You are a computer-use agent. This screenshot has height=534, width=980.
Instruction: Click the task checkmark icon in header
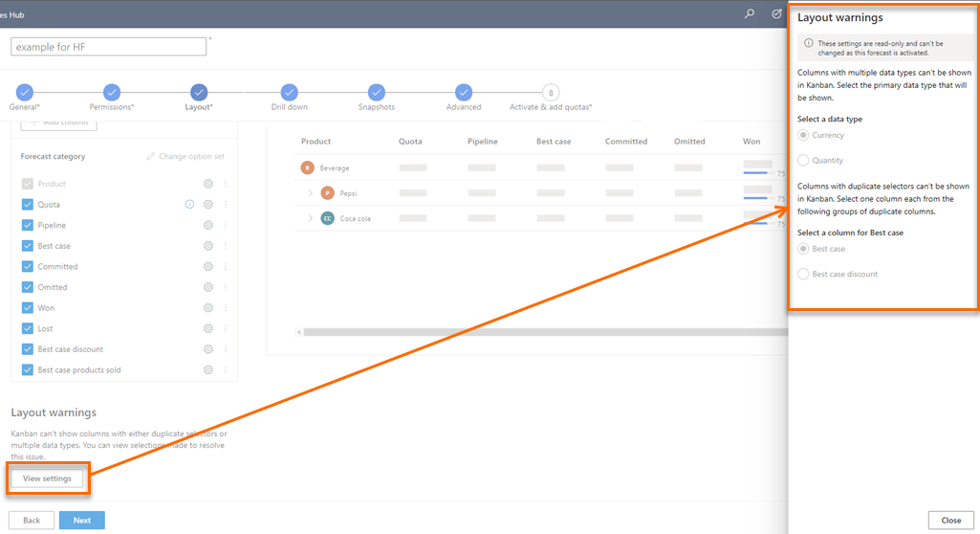point(776,13)
